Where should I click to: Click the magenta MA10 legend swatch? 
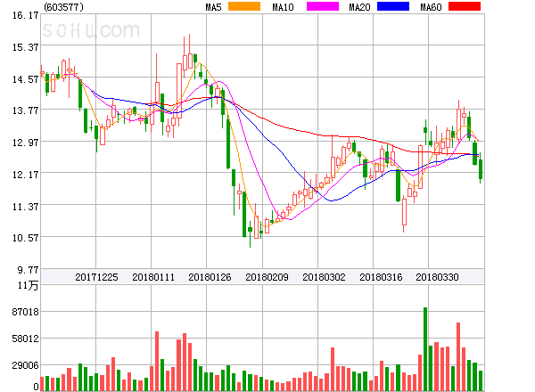(323, 6)
